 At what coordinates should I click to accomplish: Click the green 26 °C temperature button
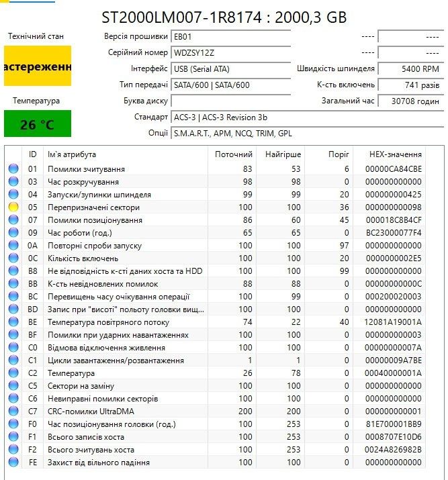point(38,124)
